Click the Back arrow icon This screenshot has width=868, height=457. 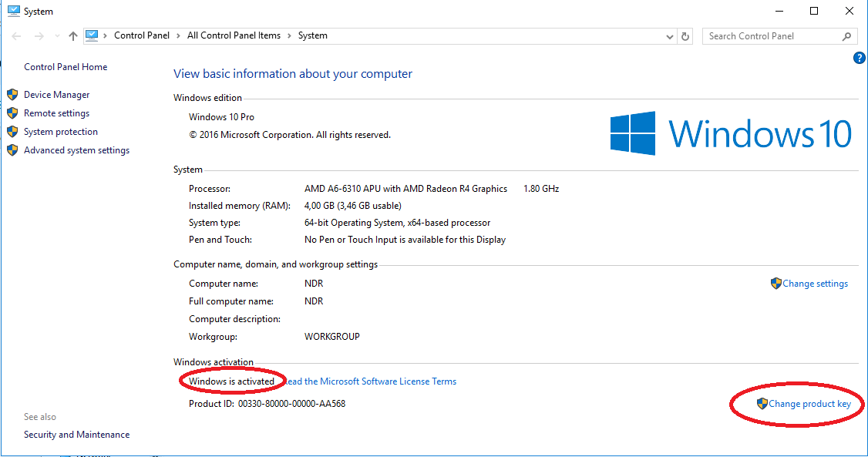point(15,35)
